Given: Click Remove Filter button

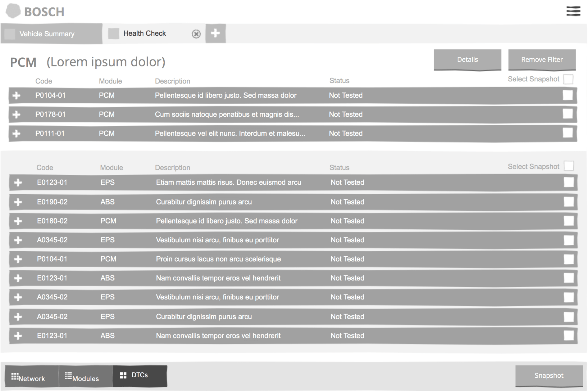Looking at the screenshot, I should pos(542,60).
